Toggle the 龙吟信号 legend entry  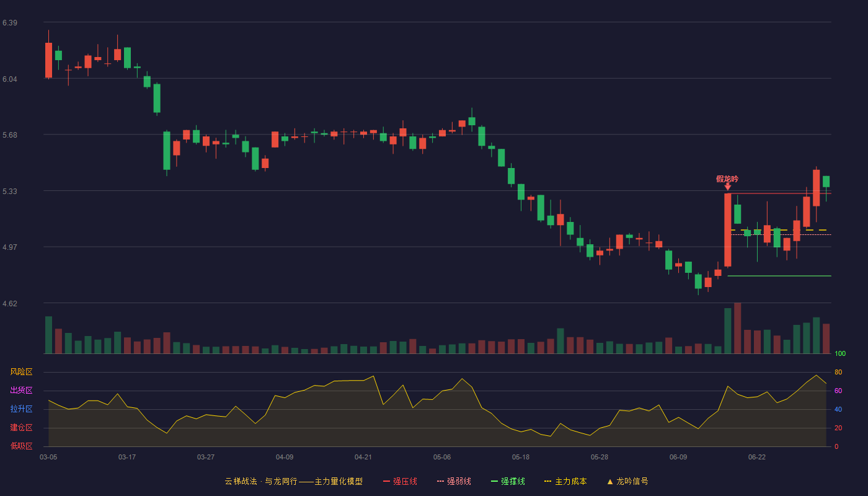[627, 481]
